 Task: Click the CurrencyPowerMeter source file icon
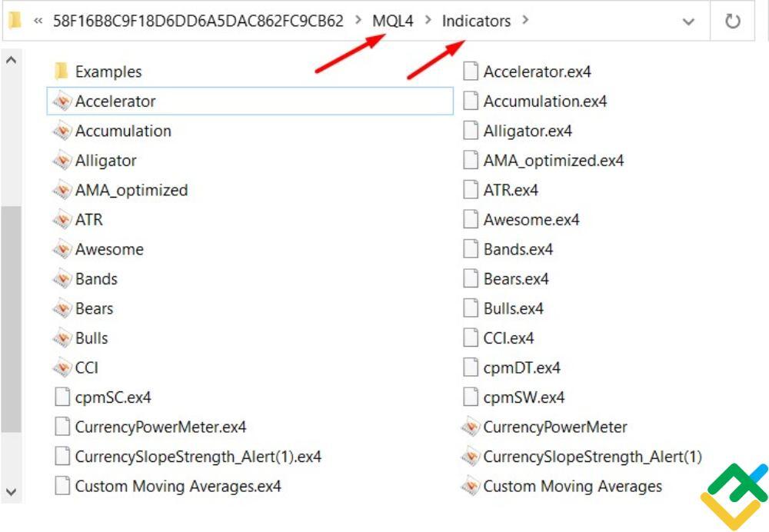tap(471, 427)
